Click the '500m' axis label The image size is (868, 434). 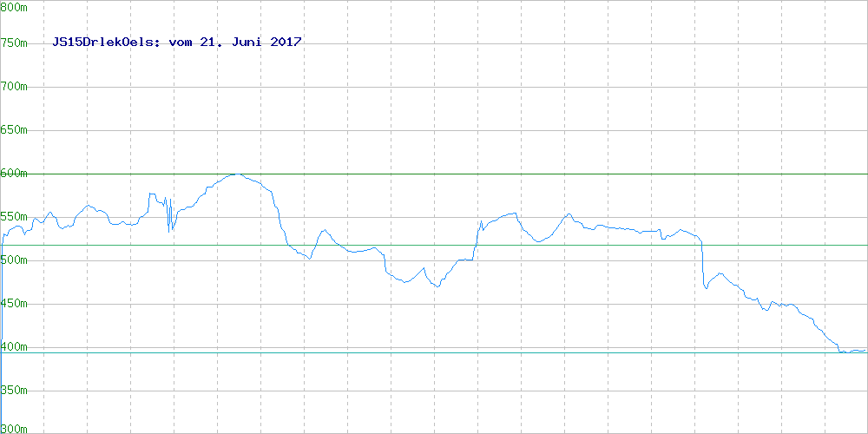coord(14,260)
